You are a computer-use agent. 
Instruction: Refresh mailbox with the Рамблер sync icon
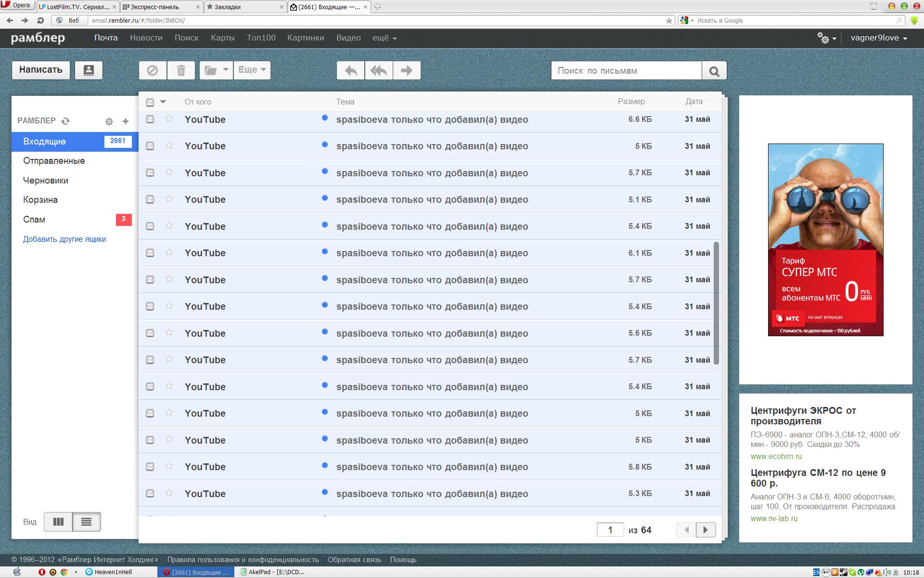[66, 121]
